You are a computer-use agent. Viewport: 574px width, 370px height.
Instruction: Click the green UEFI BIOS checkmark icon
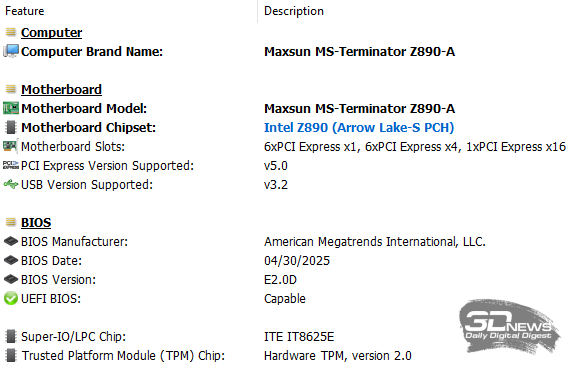11,299
